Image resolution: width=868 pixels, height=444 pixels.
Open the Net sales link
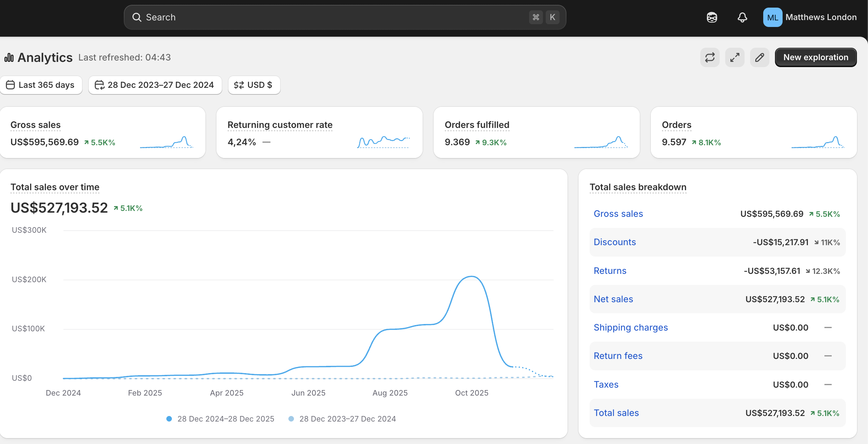[613, 299]
